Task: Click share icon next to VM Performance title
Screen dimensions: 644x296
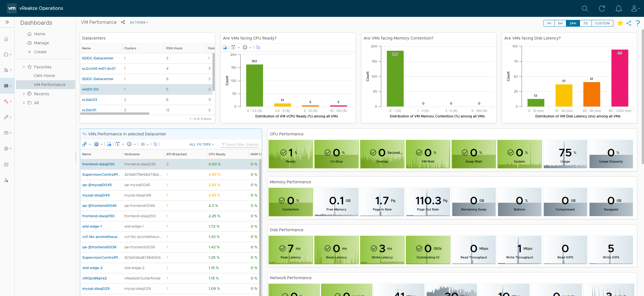Action: [123, 22]
